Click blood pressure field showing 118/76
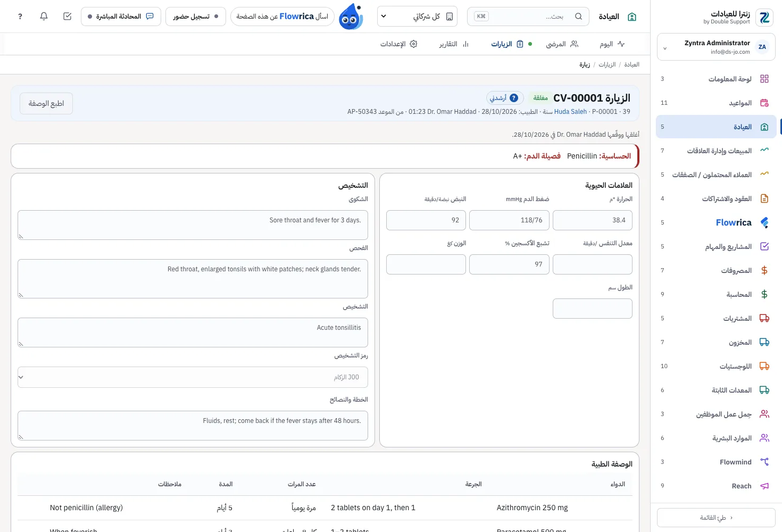782x532 pixels. 509,220
